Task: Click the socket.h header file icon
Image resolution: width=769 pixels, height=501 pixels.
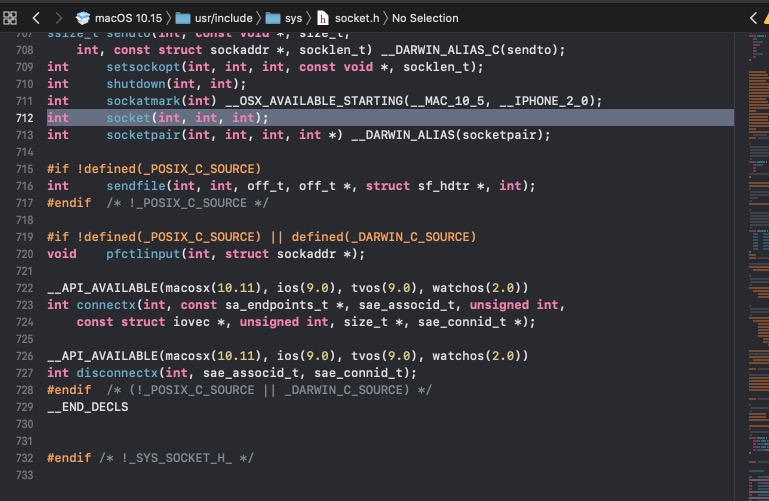Action: 322,18
